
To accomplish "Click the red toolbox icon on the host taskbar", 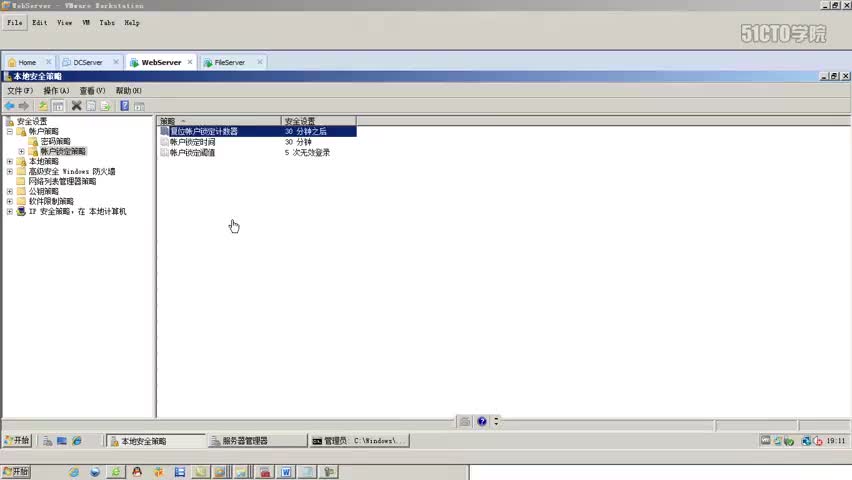I will pos(265,472).
